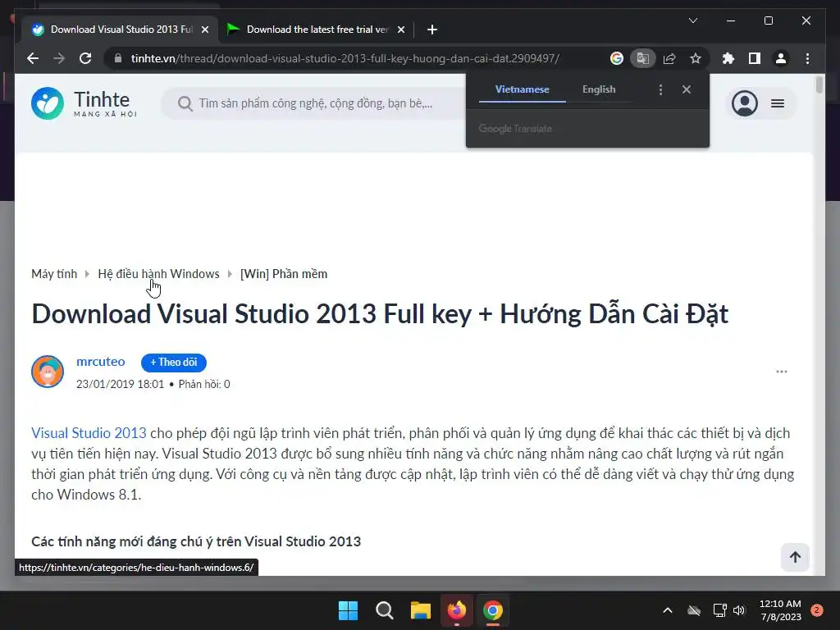Screen dimensions: 840x630
Task: Click the Translate page icon
Action: click(x=643, y=58)
